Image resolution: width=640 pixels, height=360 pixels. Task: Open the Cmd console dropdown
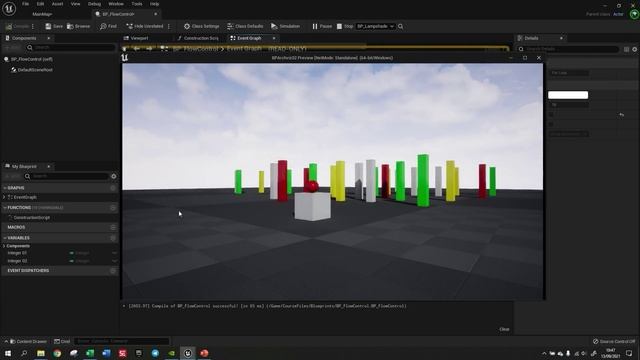[x=62, y=341]
